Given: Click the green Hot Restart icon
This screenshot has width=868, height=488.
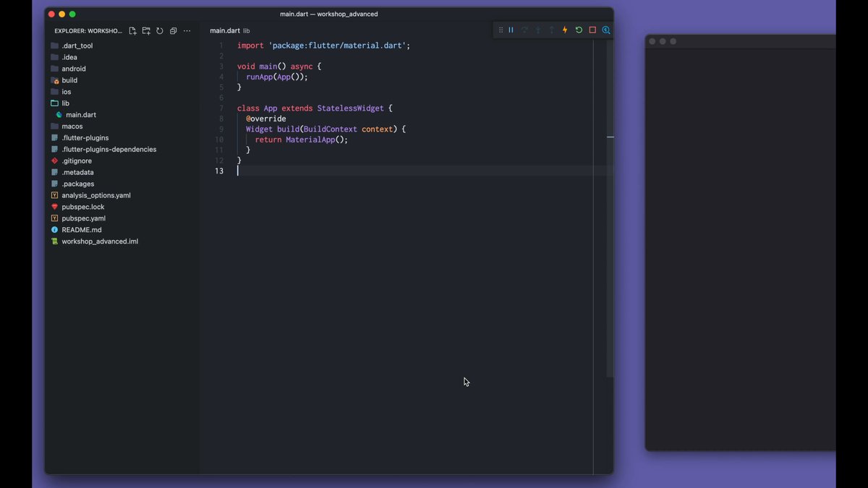Looking at the screenshot, I should [579, 30].
